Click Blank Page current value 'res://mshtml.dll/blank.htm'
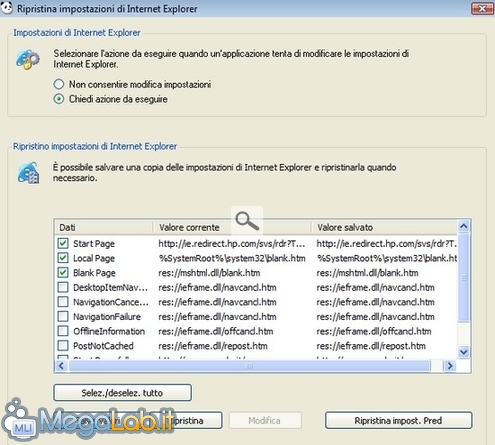 (209, 273)
